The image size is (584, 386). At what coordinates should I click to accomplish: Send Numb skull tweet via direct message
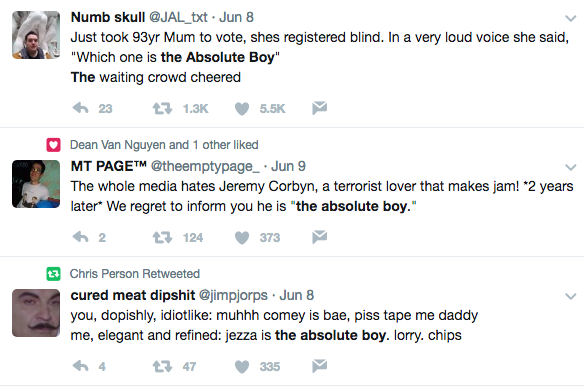pos(320,108)
